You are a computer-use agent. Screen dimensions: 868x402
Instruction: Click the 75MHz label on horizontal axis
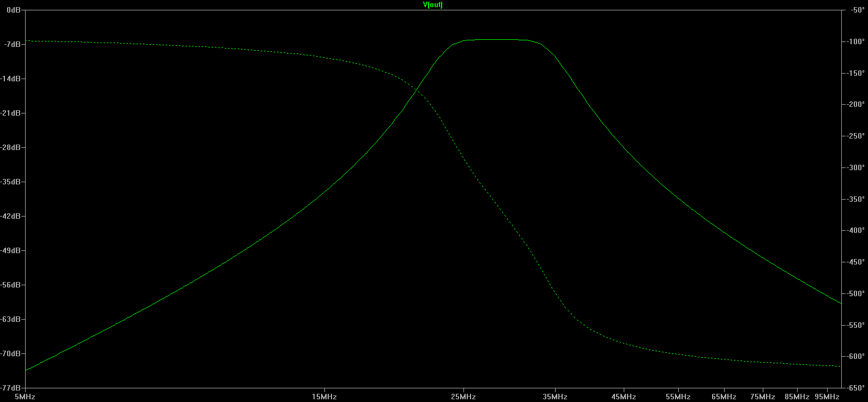click(x=762, y=397)
